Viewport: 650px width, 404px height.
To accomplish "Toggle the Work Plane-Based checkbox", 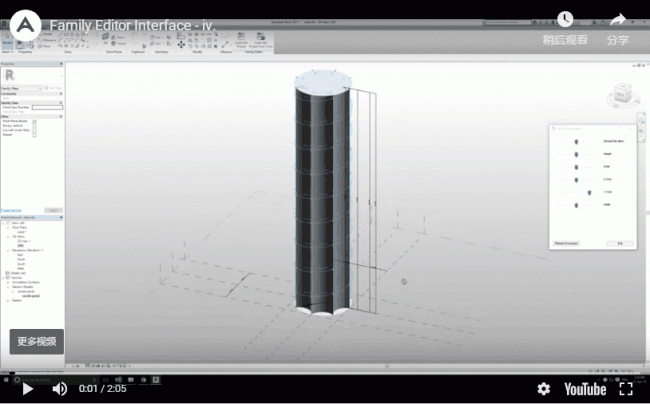I will [x=35, y=122].
